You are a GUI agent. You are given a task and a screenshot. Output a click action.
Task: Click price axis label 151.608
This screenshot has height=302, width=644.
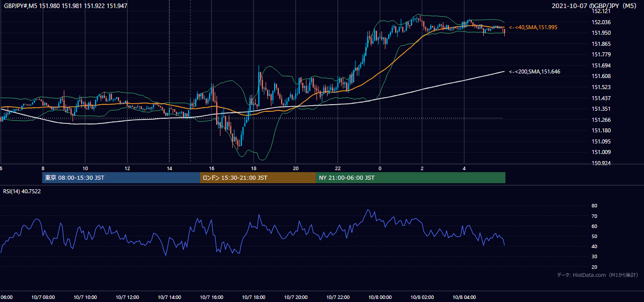(601, 76)
